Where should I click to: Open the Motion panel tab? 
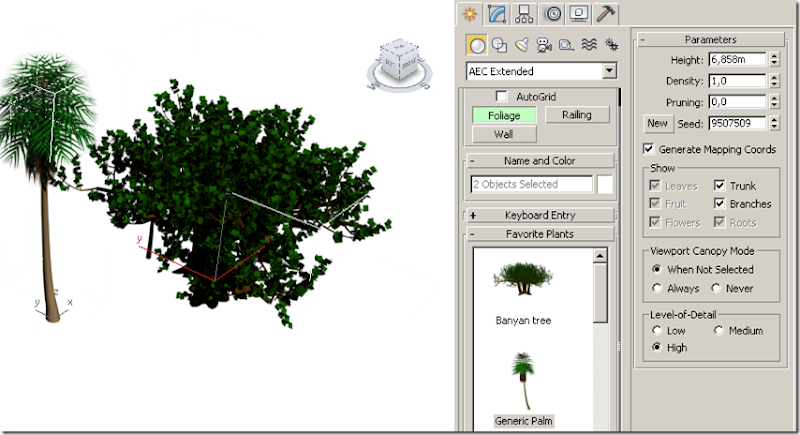click(x=552, y=14)
